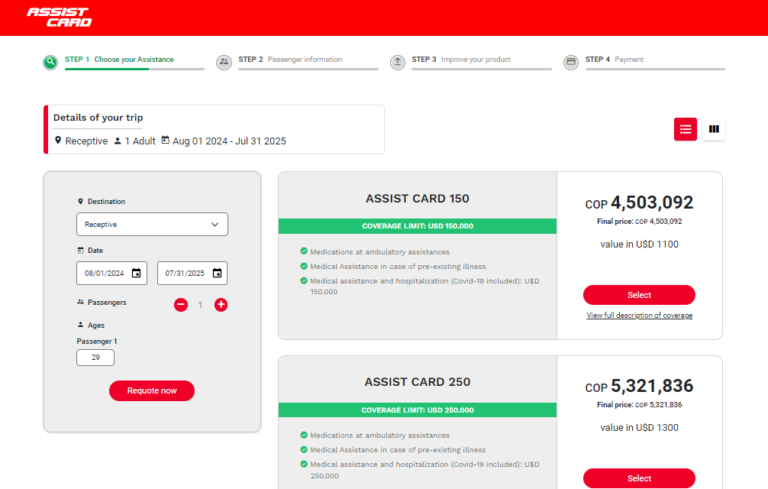This screenshot has width=768, height=489.
Task: Click the start date field 08/01/2024
Action: tap(112, 273)
